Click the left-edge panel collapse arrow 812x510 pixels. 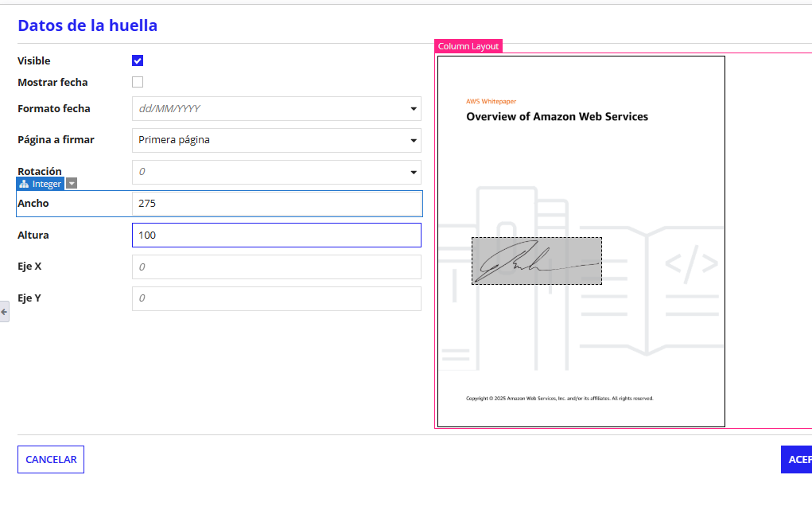pyautogui.click(x=4, y=313)
